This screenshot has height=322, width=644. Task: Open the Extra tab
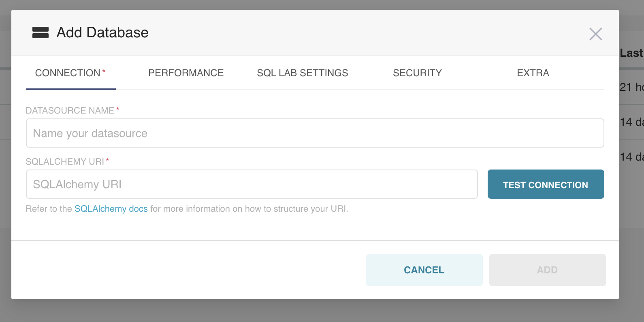coord(533,73)
